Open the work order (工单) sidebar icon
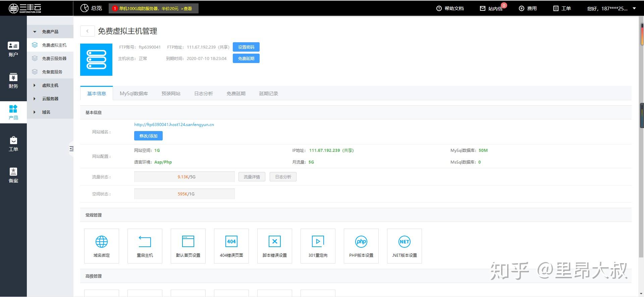This screenshot has width=644, height=297. pyautogui.click(x=13, y=140)
